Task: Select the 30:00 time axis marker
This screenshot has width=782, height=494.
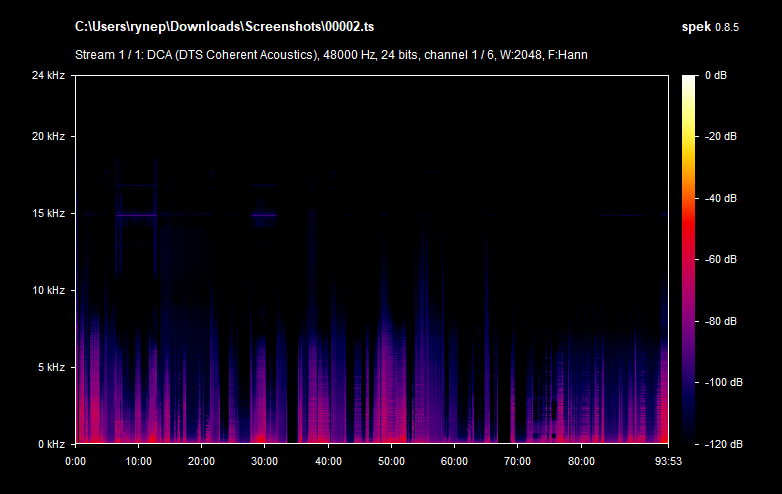Action: tap(265, 461)
